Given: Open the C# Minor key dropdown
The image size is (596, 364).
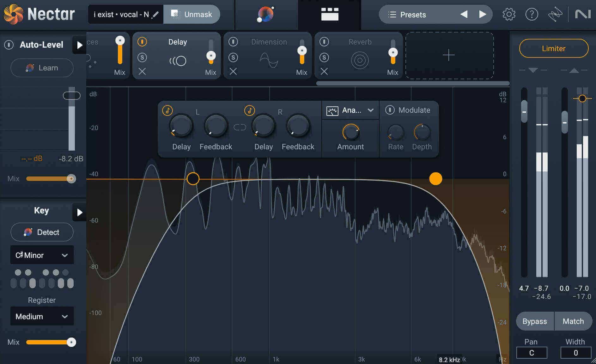Looking at the screenshot, I should coord(42,255).
